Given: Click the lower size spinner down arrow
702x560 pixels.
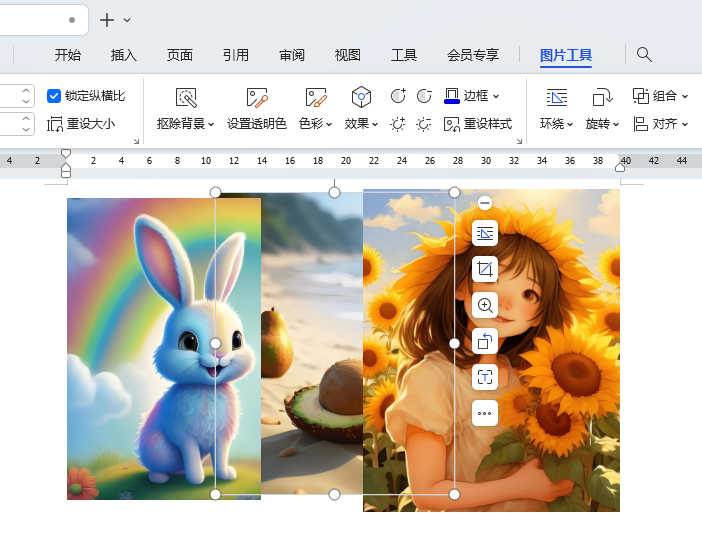Looking at the screenshot, I should pyautogui.click(x=26, y=129).
